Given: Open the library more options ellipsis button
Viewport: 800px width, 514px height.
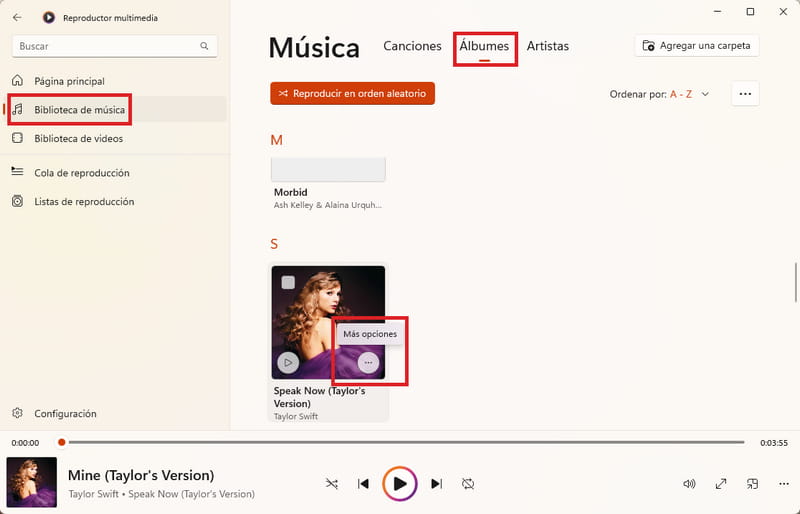Looking at the screenshot, I should pos(745,94).
